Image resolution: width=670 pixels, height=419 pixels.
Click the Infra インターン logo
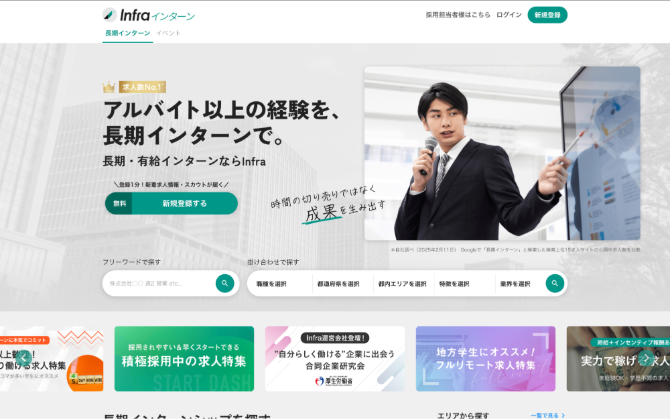coord(148,15)
